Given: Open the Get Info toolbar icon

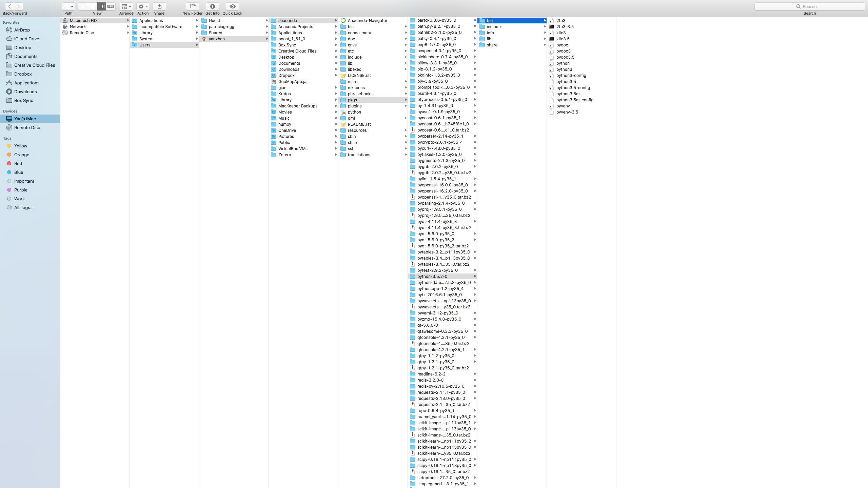Looking at the screenshot, I should click(212, 6).
